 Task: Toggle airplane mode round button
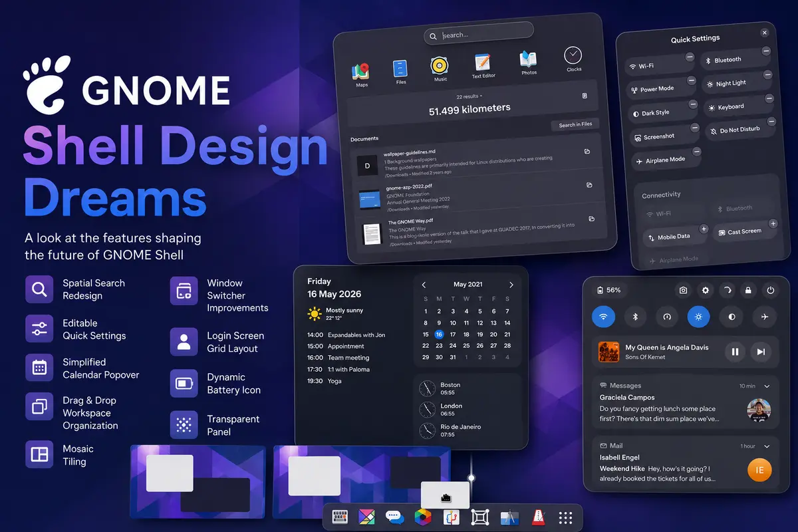764,317
